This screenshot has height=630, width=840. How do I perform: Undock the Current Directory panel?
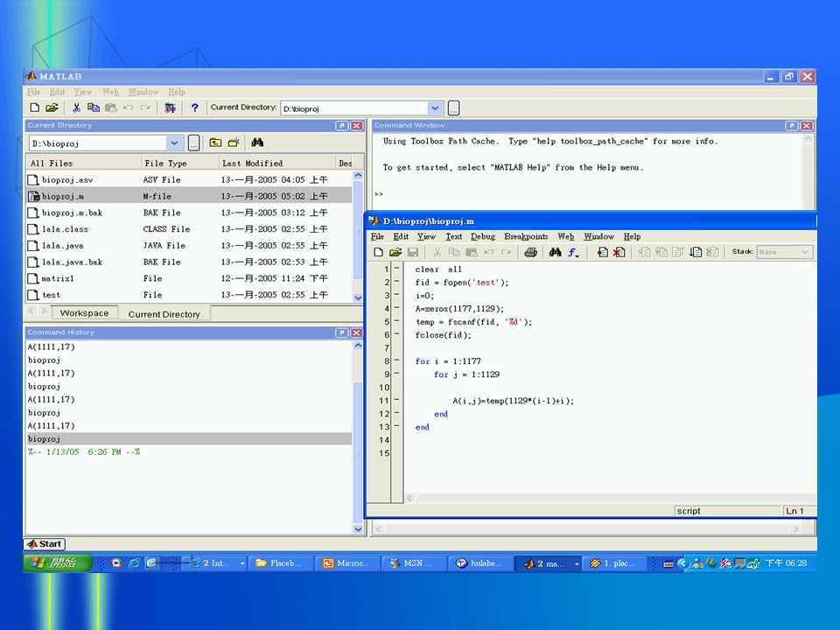(x=342, y=125)
